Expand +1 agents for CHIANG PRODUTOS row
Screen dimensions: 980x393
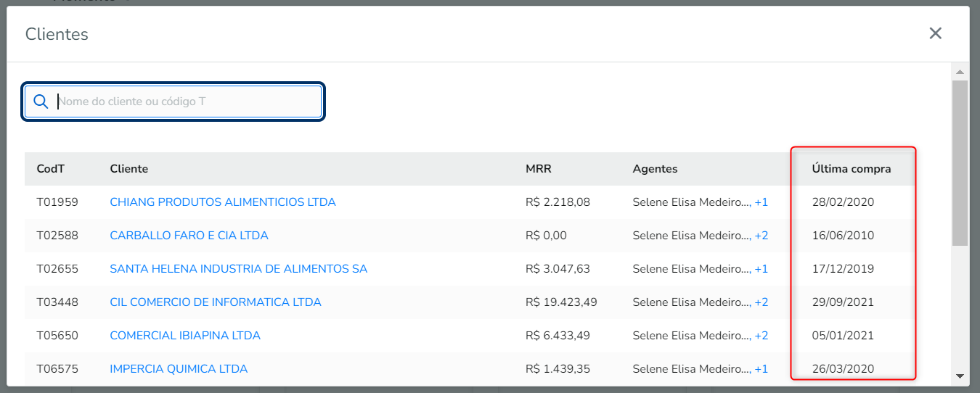tap(761, 202)
